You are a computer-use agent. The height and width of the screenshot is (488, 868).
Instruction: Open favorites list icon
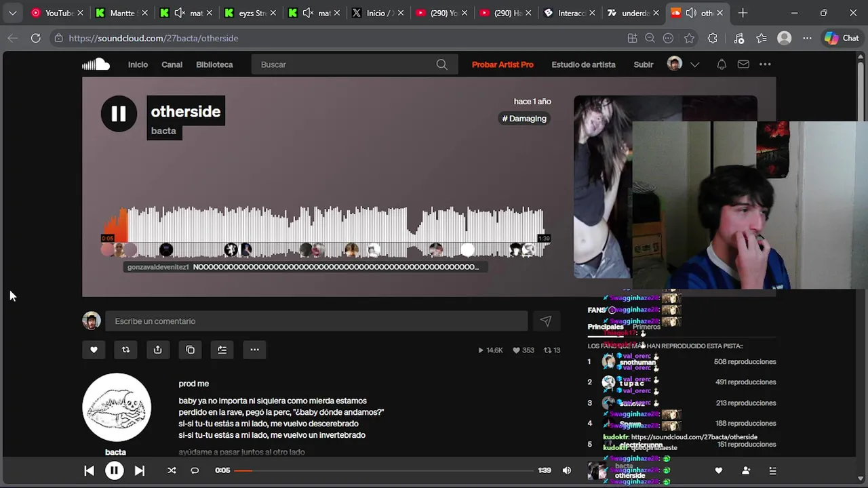coord(761,39)
